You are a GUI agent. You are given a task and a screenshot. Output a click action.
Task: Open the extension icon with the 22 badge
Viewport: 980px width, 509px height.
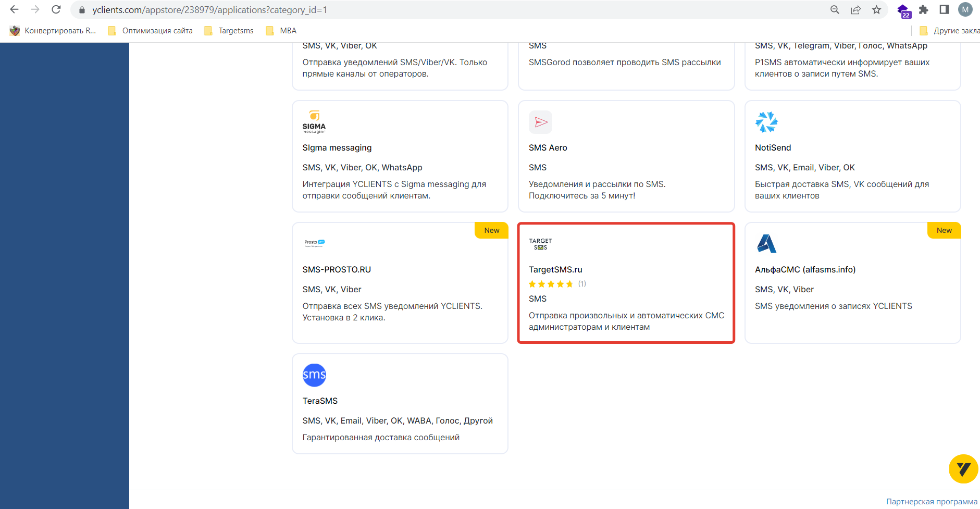coord(904,10)
